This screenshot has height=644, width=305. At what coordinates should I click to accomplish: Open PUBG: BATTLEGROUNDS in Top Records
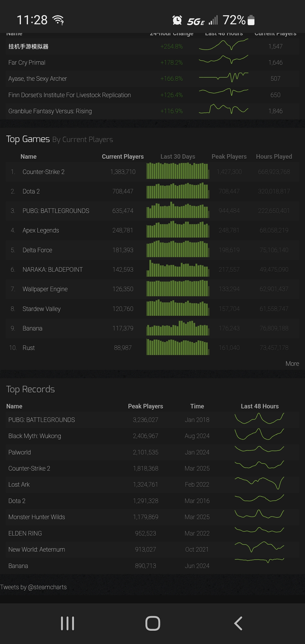click(42, 420)
